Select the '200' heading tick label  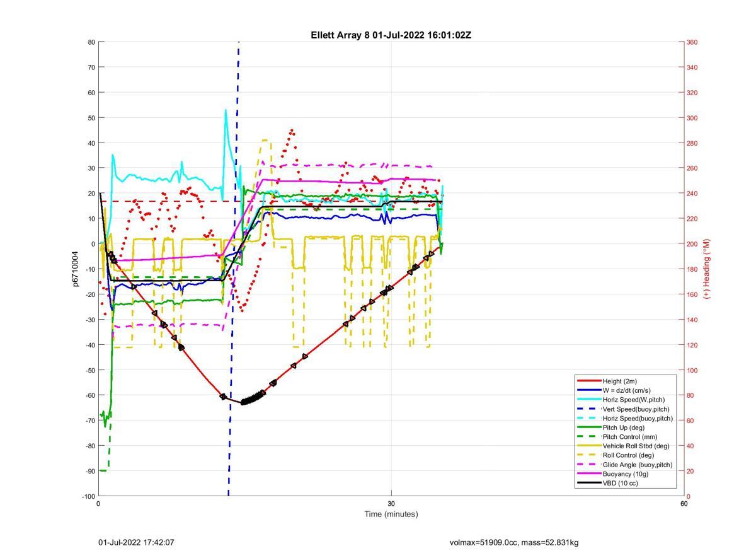coord(692,244)
